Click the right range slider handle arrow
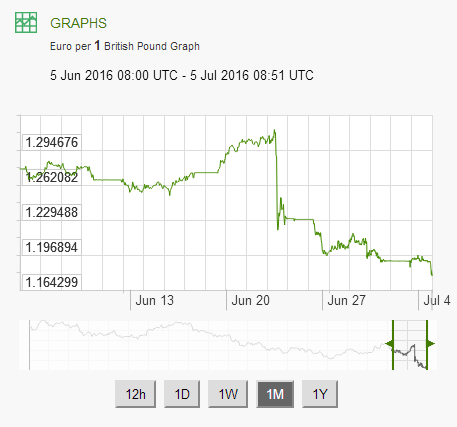 coord(431,343)
